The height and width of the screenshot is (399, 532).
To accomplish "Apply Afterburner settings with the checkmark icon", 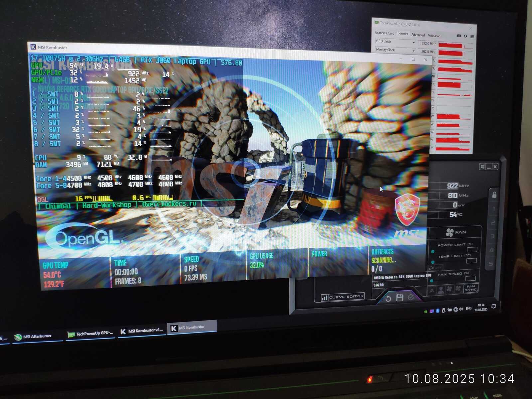I will (x=411, y=297).
